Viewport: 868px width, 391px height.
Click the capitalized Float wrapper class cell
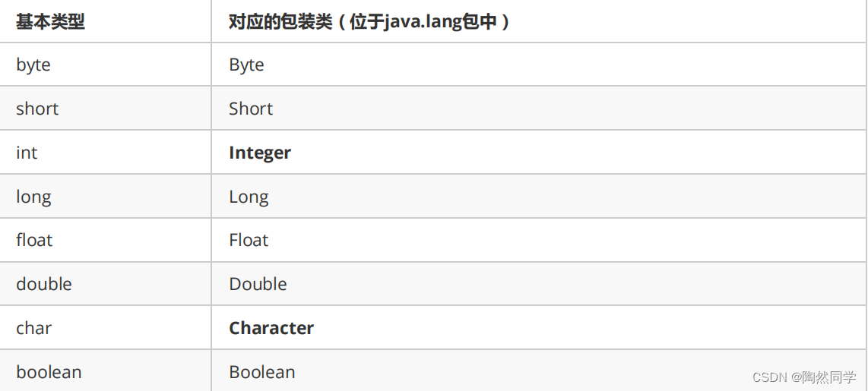click(249, 241)
